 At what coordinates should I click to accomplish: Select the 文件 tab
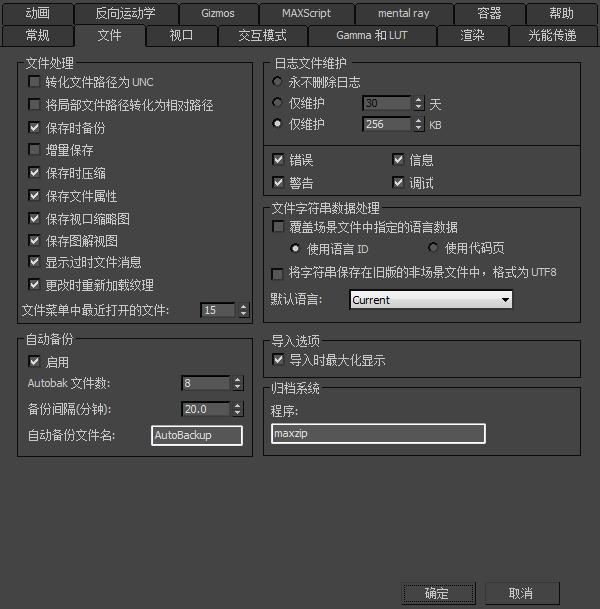coord(110,35)
